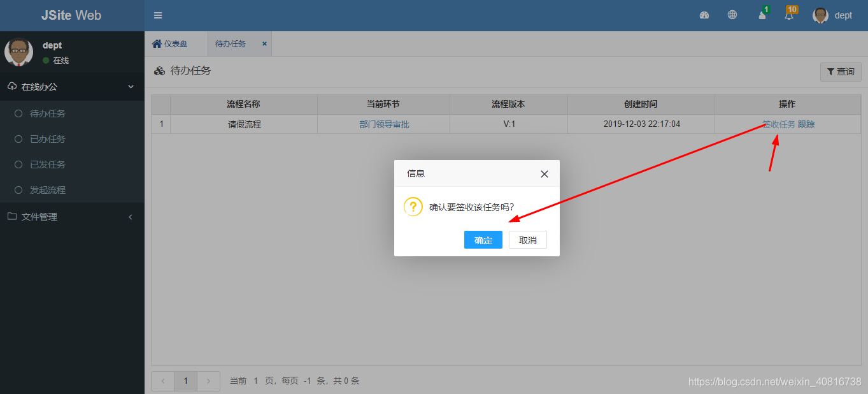Open the user messages icon with badge 1
This screenshot has width=868, height=394.
pyautogui.click(x=763, y=14)
